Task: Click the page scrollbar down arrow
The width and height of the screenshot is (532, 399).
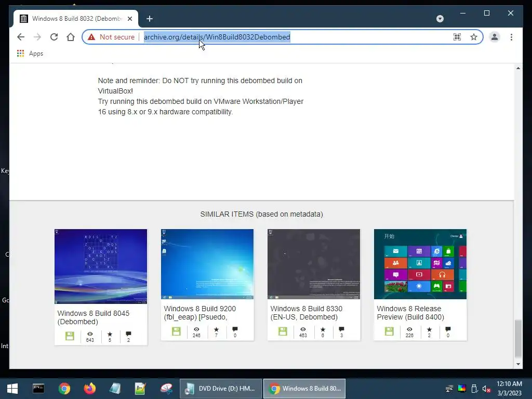Action: (518, 364)
